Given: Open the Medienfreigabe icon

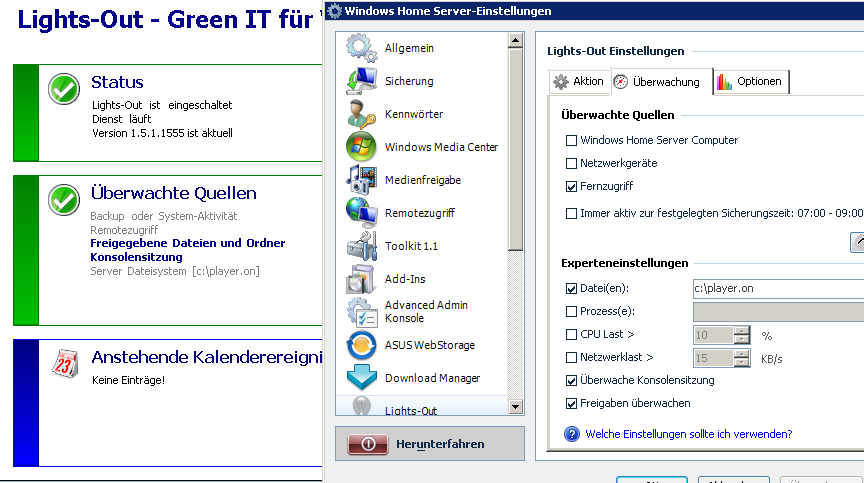Looking at the screenshot, I should (361, 180).
